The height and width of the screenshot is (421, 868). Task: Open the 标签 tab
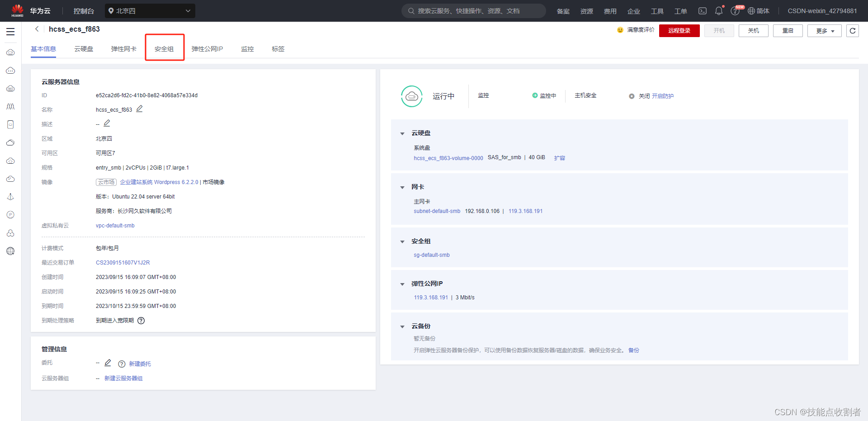(278, 49)
